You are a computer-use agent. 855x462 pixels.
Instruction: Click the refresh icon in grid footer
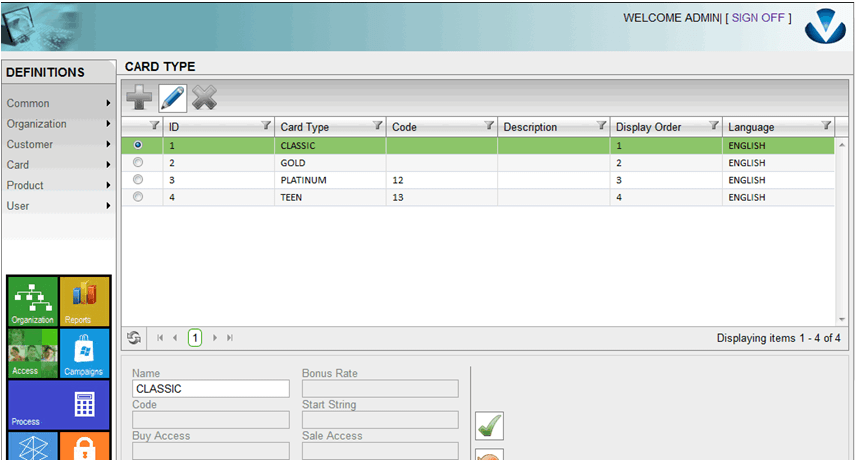pos(134,338)
